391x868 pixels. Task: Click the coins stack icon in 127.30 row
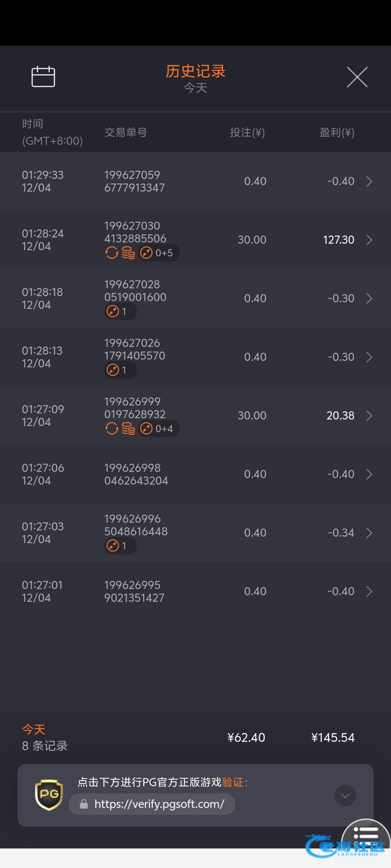[128, 253]
